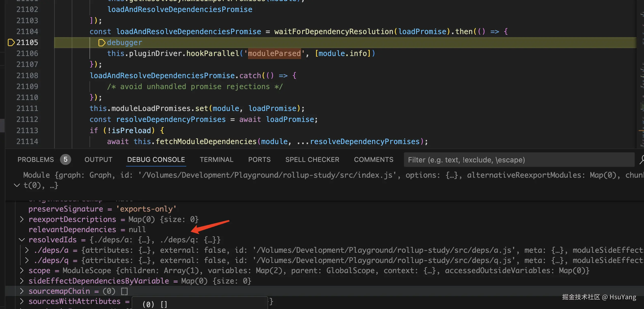Open the Comments panel tab
644x309 pixels.
(374, 160)
